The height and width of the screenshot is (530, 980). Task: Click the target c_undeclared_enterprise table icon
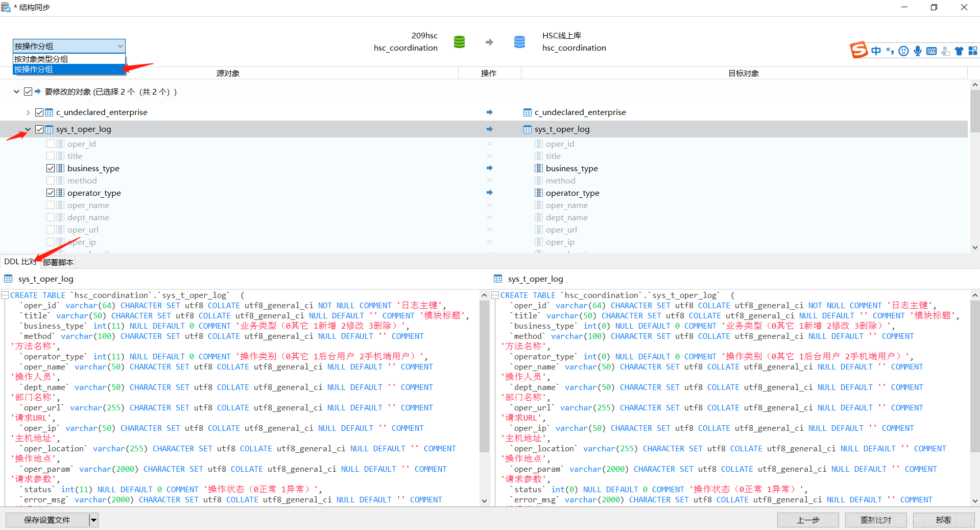point(528,112)
